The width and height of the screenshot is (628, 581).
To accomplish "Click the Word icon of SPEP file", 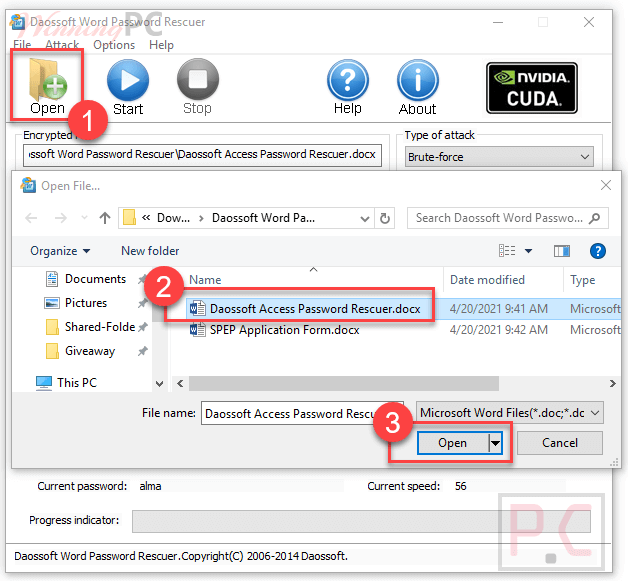I will click(x=197, y=330).
